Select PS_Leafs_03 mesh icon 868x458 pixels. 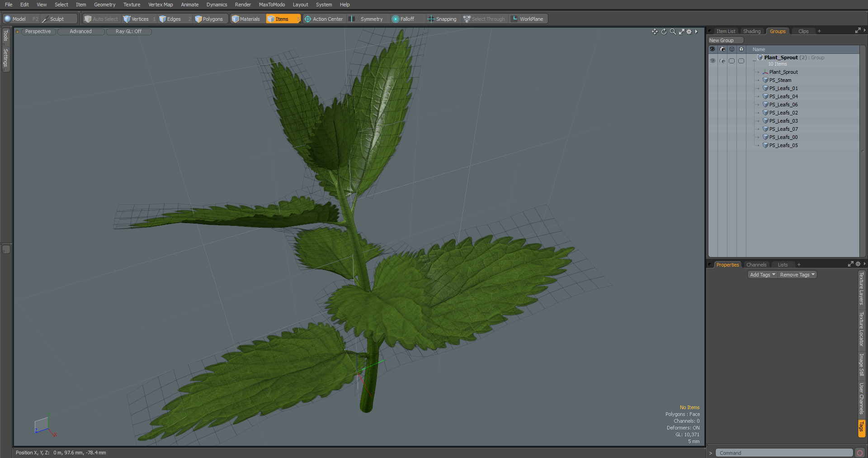(765, 121)
